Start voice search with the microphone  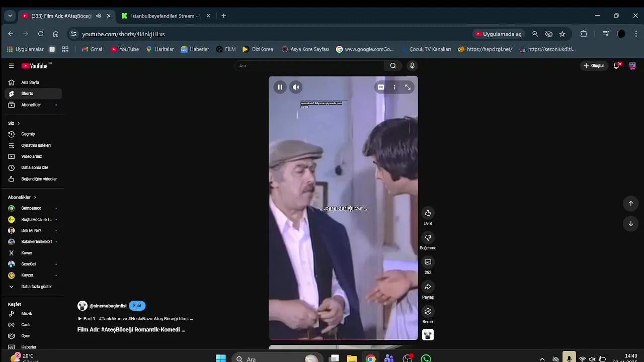point(412,66)
